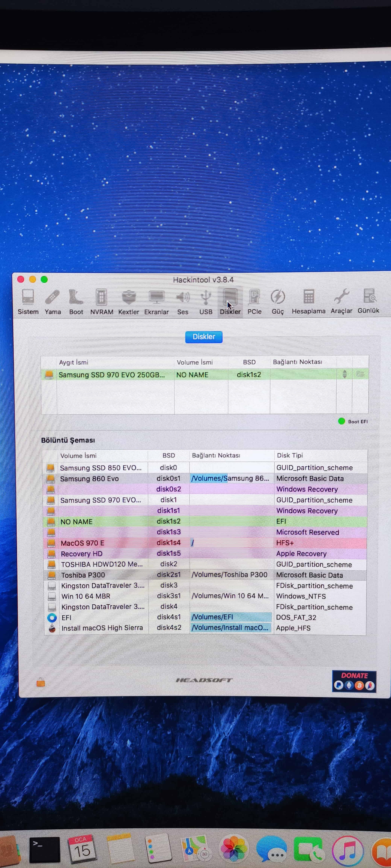Open the EFI folder icon for disk1s2
Viewport: 391px width, 868px height.
(360, 374)
